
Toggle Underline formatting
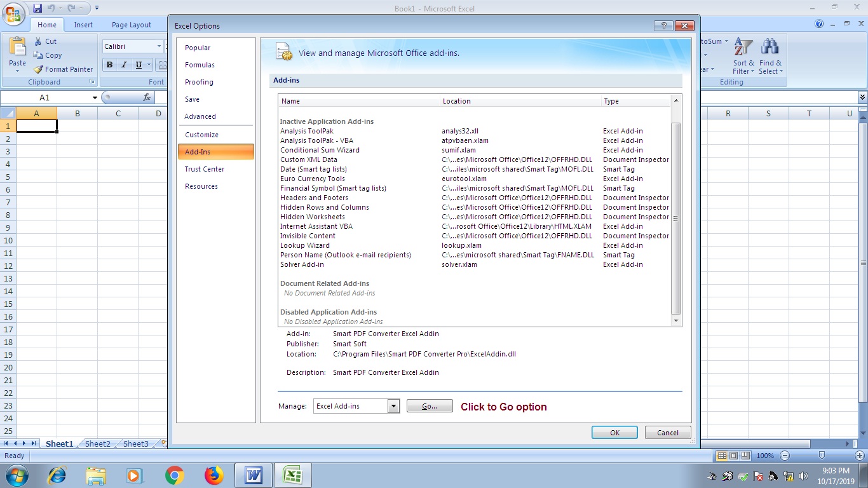pos(139,64)
